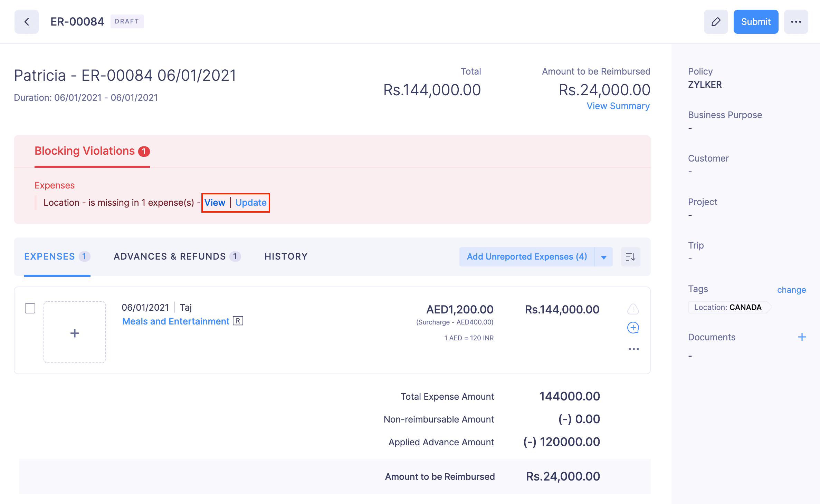Click Add Unreported Expenses (4) button
Viewport: 820px width, 504px height.
526,257
